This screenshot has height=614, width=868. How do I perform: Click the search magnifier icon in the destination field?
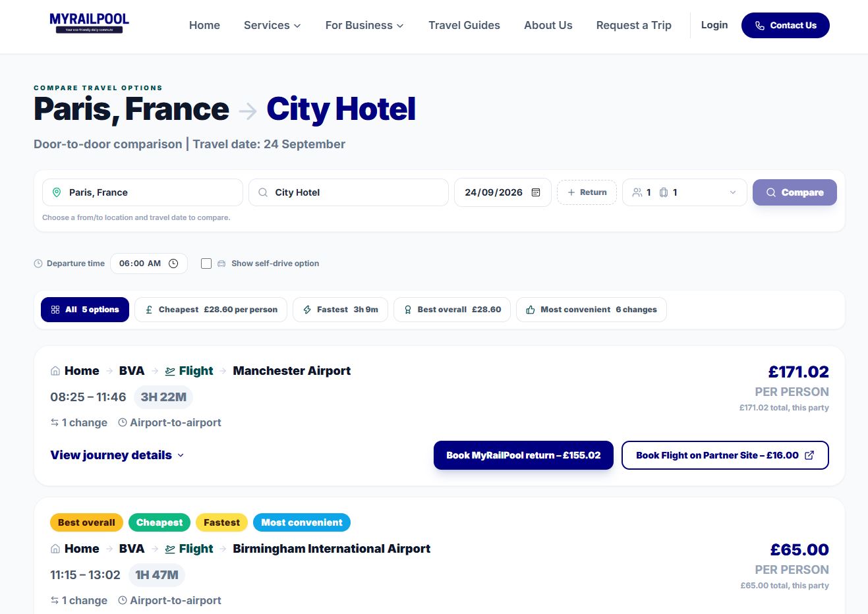pos(263,192)
